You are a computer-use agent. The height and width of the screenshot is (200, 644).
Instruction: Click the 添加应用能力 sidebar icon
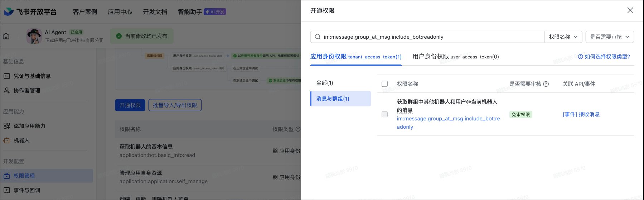(6, 126)
